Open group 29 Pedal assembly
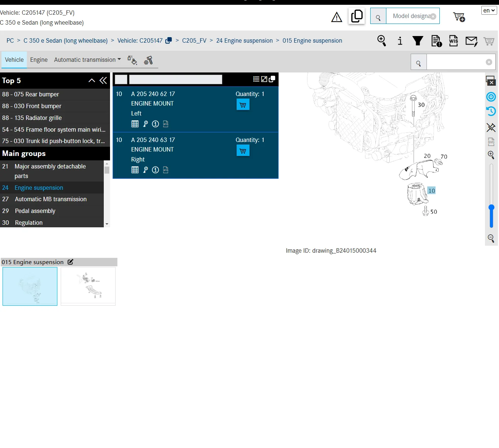This screenshot has height=448, width=499. [52, 211]
